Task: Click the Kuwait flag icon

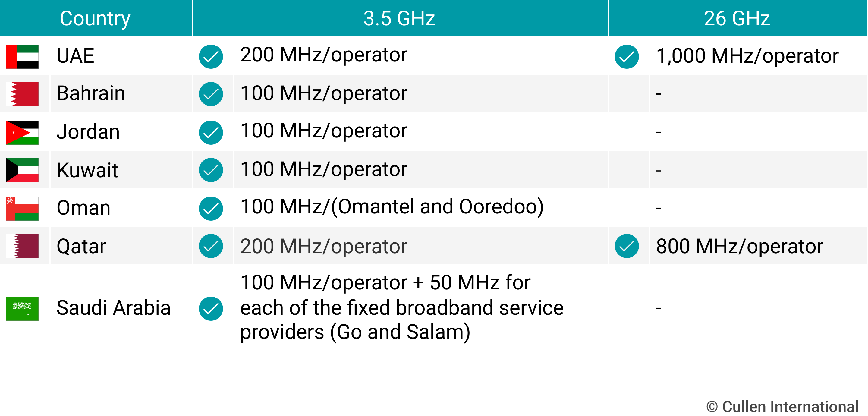Action: 22,170
